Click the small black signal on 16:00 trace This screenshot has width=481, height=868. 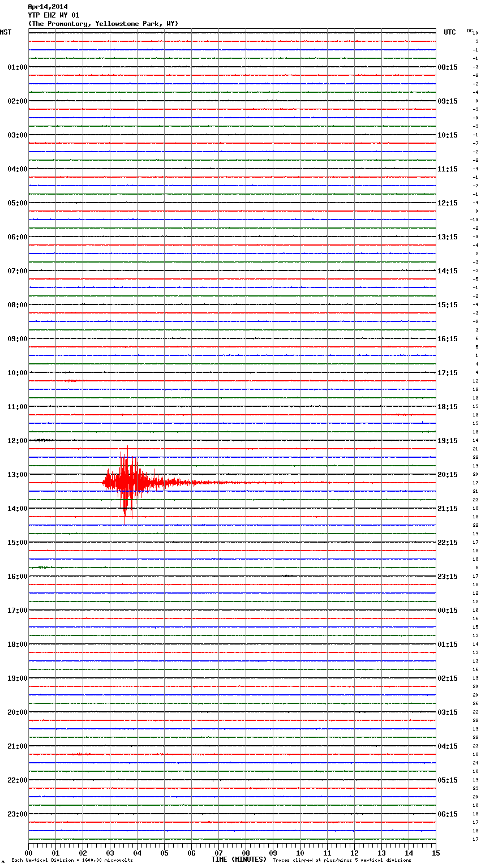pos(287,575)
